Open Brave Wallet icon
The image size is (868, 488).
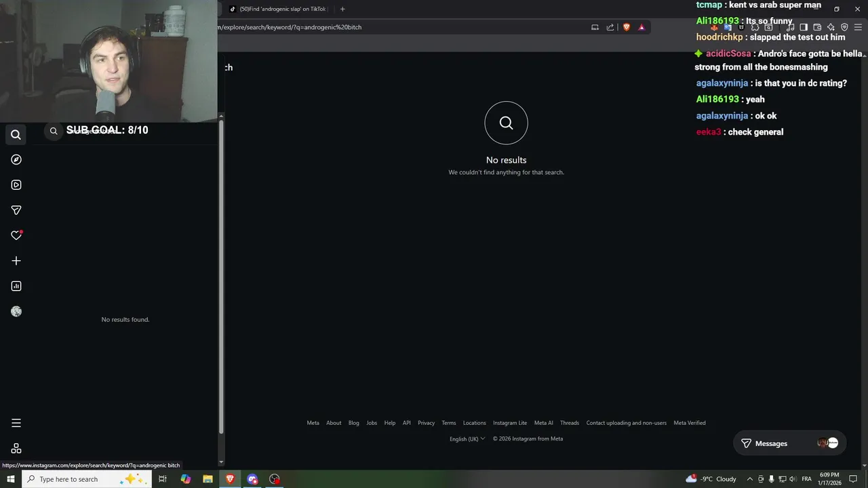coord(817,27)
